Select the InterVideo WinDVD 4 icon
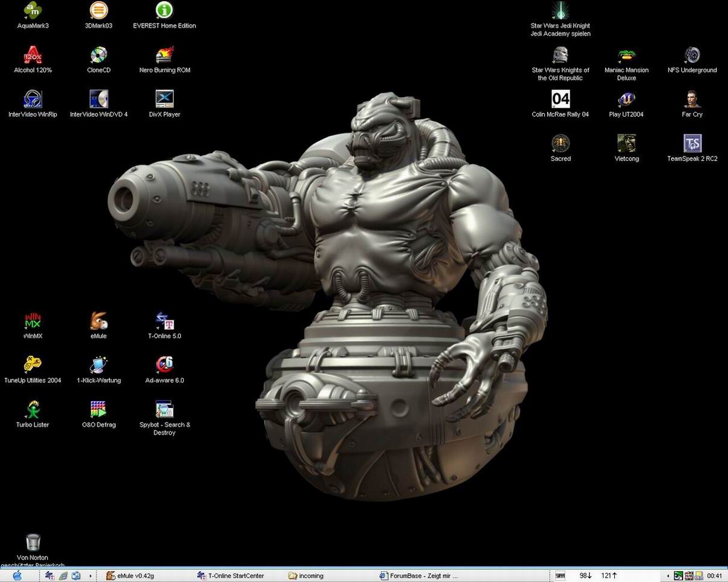The image size is (728, 582). tap(99, 99)
